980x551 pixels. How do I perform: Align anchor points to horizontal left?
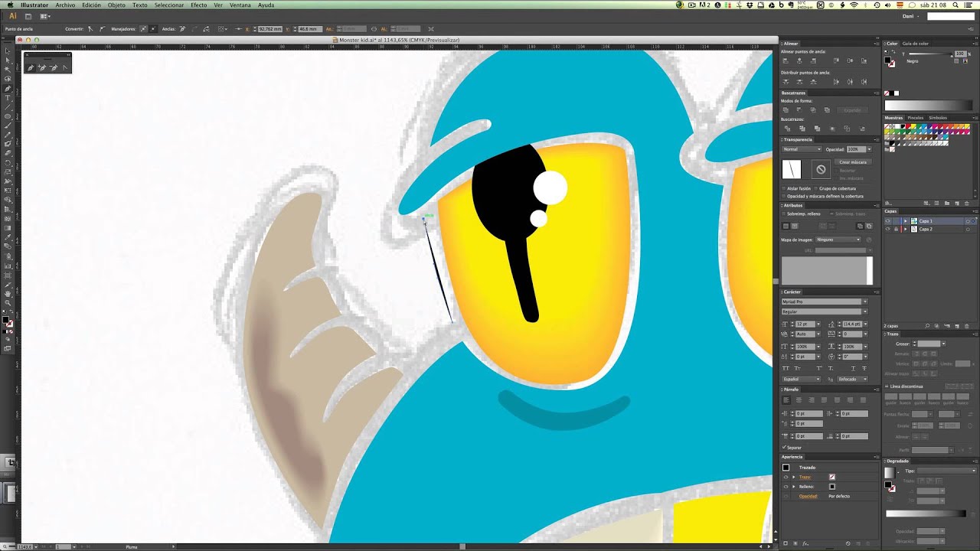click(x=786, y=60)
